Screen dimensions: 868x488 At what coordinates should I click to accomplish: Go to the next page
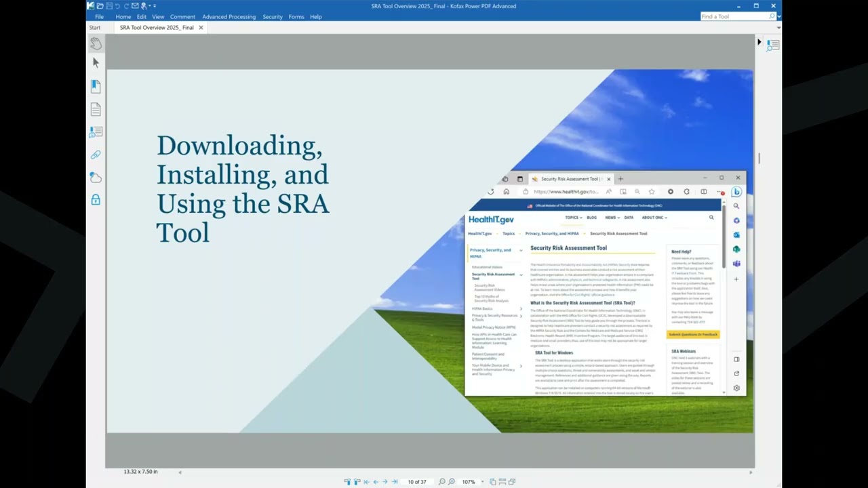pyautogui.click(x=384, y=482)
